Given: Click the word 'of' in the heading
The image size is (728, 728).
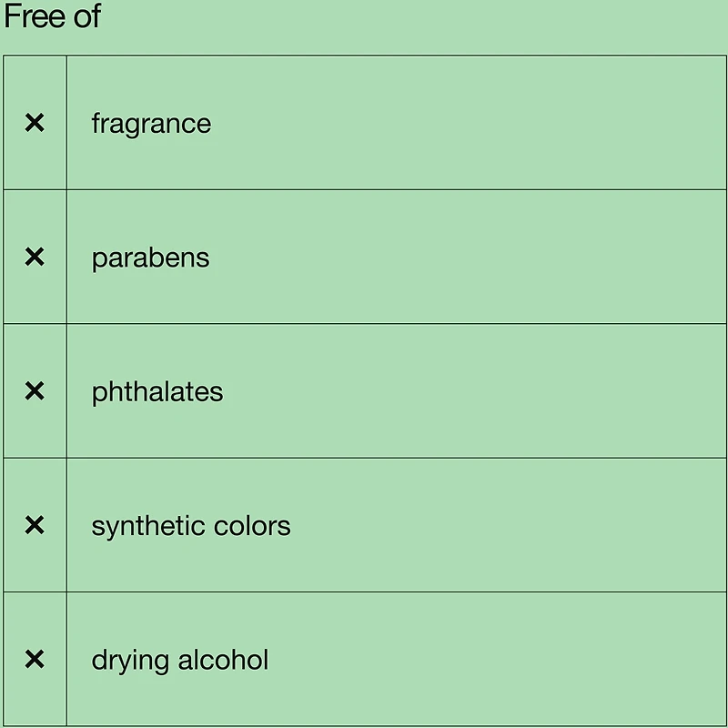Looking at the screenshot, I should point(86,17).
